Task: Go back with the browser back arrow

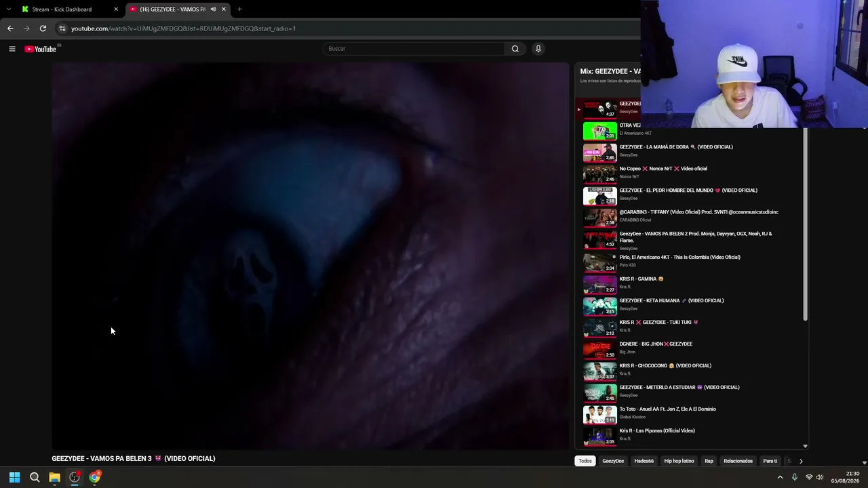Action: point(10,28)
